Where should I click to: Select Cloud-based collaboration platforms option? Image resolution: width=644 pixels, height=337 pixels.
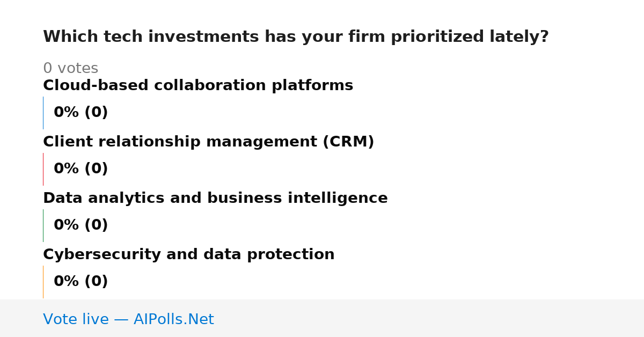[x=198, y=86]
